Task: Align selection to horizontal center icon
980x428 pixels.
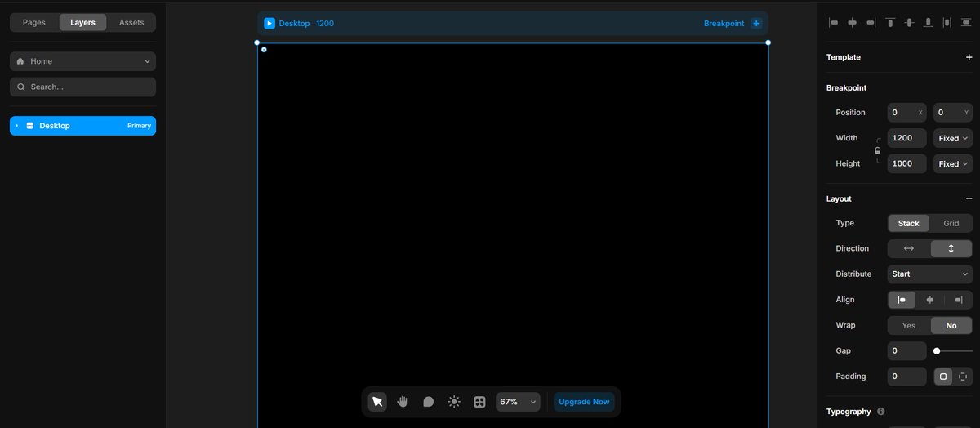Action: tap(853, 23)
